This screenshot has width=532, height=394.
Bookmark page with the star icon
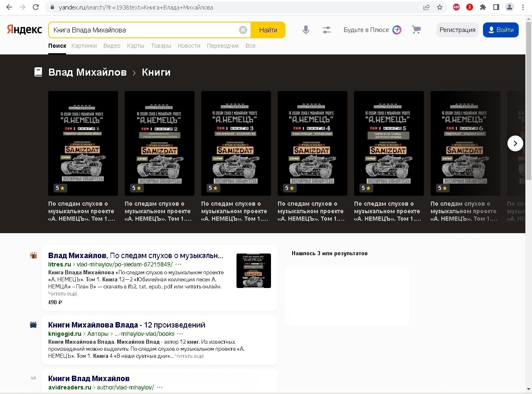[440, 7]
